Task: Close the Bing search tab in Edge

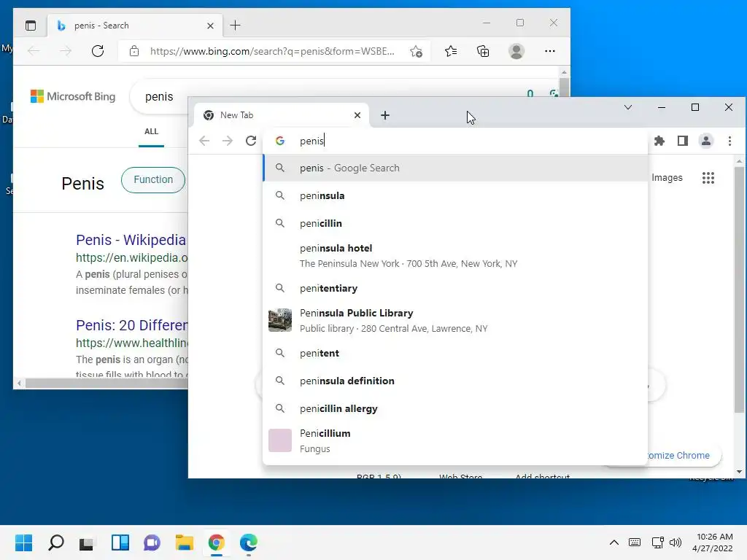Action: point(210,26)
